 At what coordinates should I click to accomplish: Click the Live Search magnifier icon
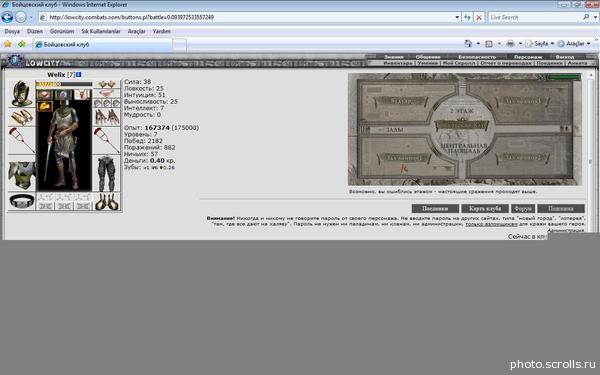tap(586, 17)
